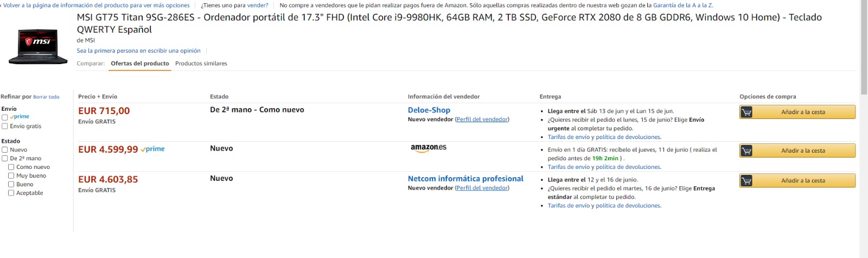
Task: Click cart icon for Netcom informática offer
Action: (x=746, y=180)
